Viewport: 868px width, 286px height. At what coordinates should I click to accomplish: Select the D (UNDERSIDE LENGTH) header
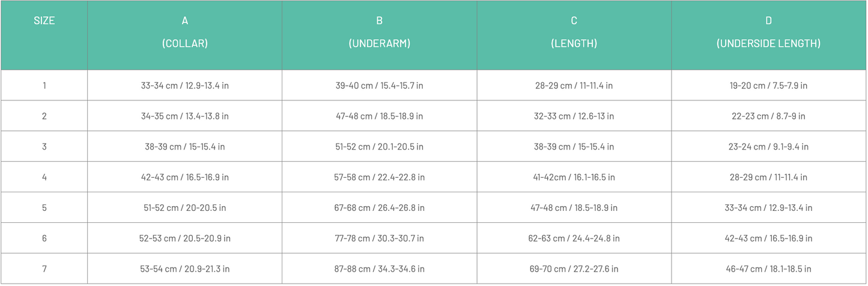(768, 32)
